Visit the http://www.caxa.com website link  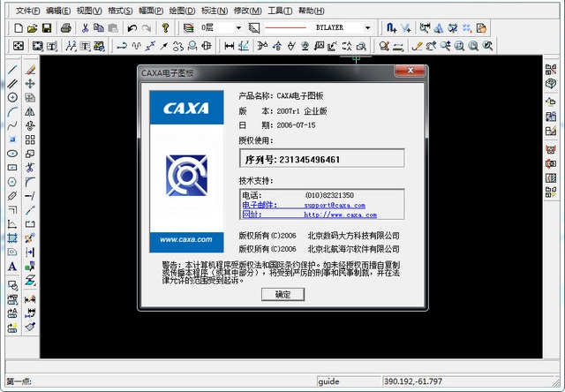coord(340,215)
